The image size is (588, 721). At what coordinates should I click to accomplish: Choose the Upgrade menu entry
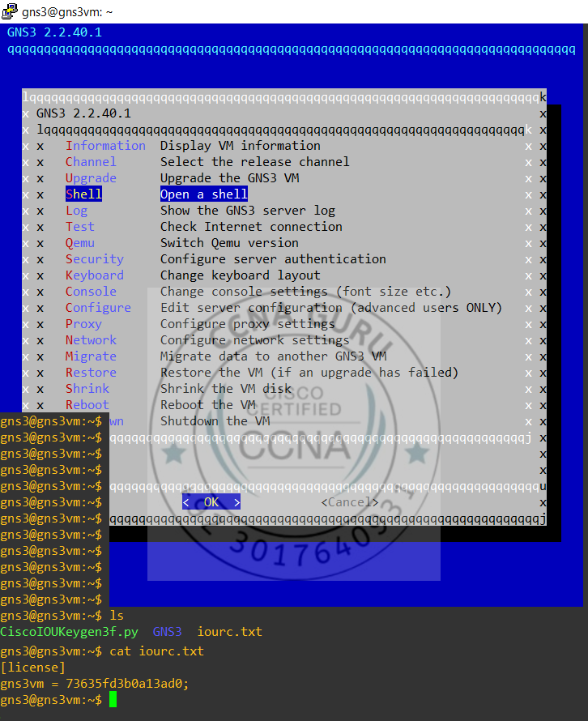[x=91, y=178]
